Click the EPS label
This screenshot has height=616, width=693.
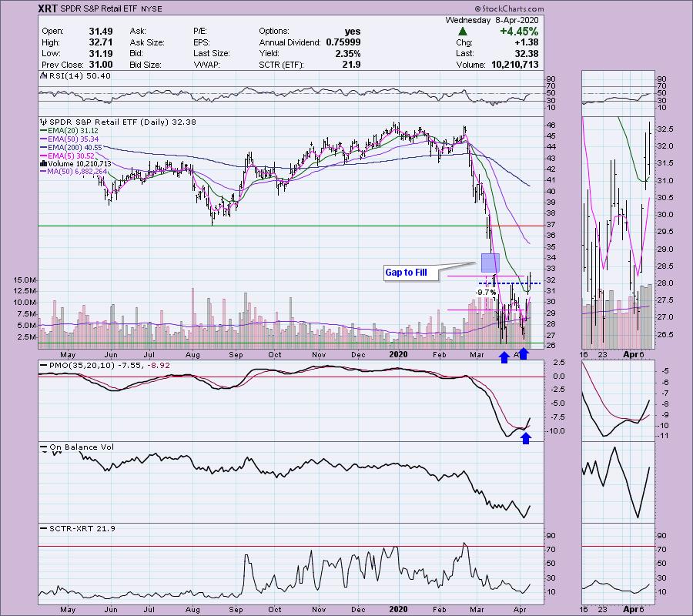[x=201, y=42]
